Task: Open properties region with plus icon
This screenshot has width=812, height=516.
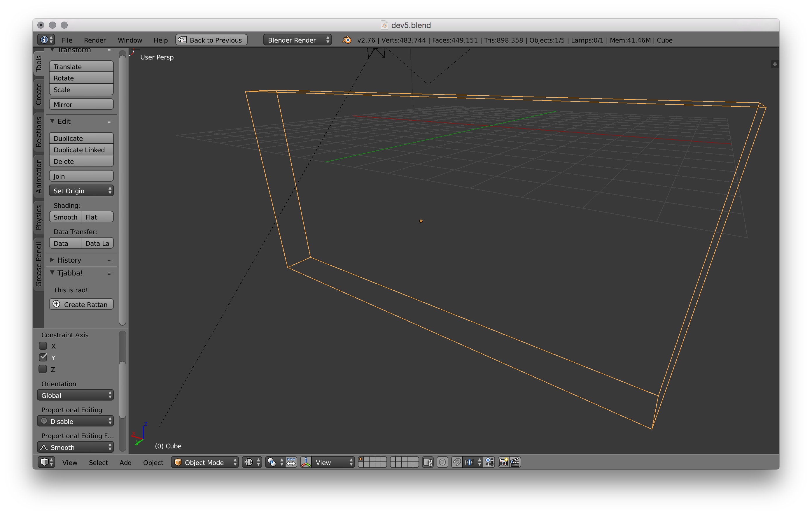Action: click(775, 64)
